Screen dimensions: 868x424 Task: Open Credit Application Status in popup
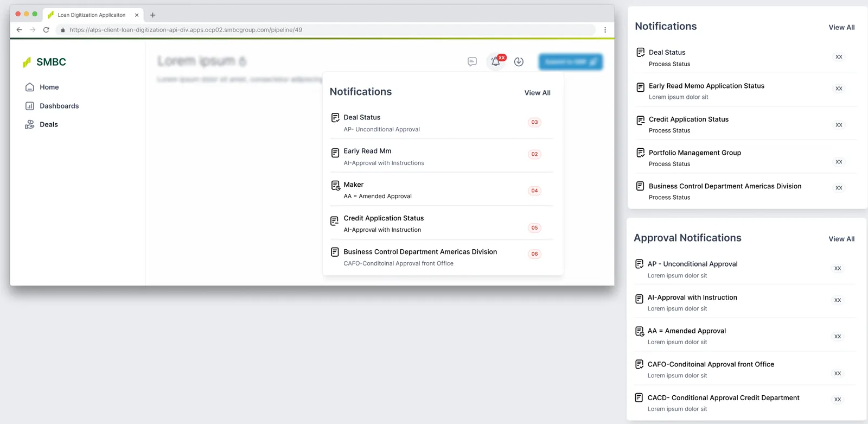[x=442, y=223]
